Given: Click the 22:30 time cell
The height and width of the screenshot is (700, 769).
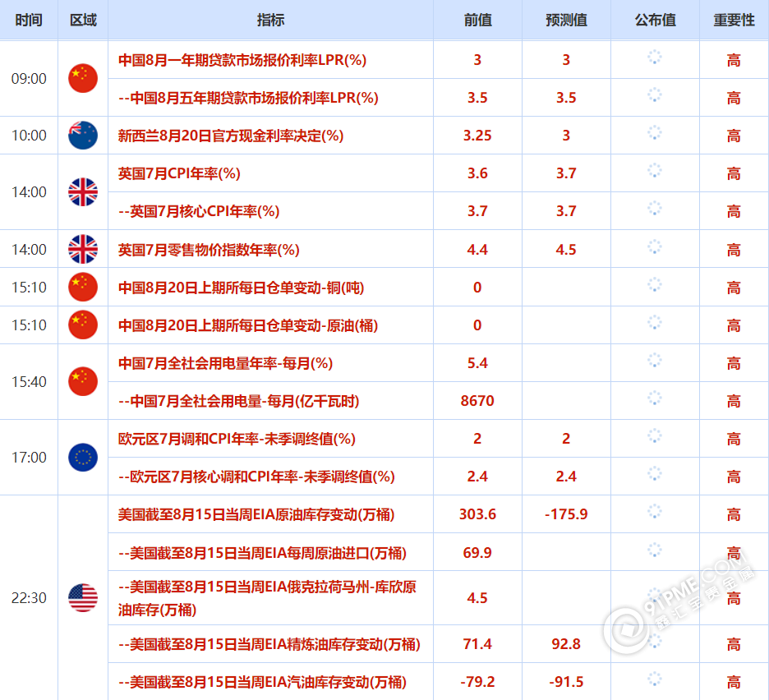Looking at the screenshot, I should (29, 598).
